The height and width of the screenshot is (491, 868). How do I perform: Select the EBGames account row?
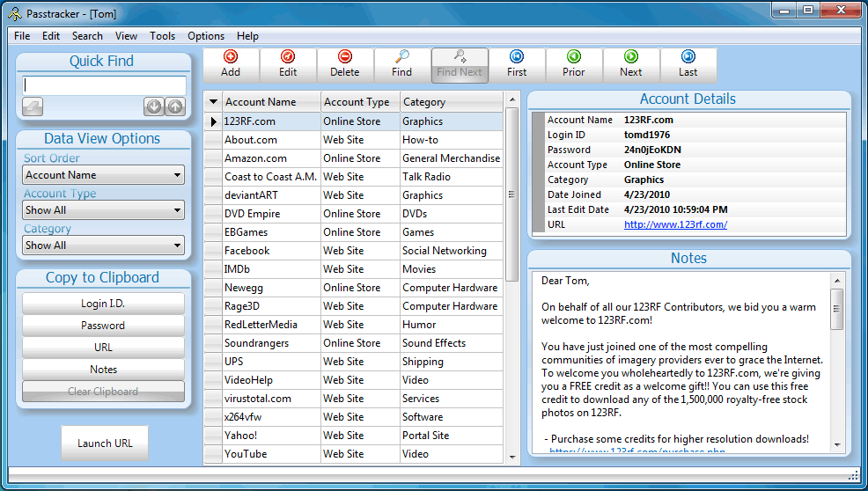[x=354, y=232]
